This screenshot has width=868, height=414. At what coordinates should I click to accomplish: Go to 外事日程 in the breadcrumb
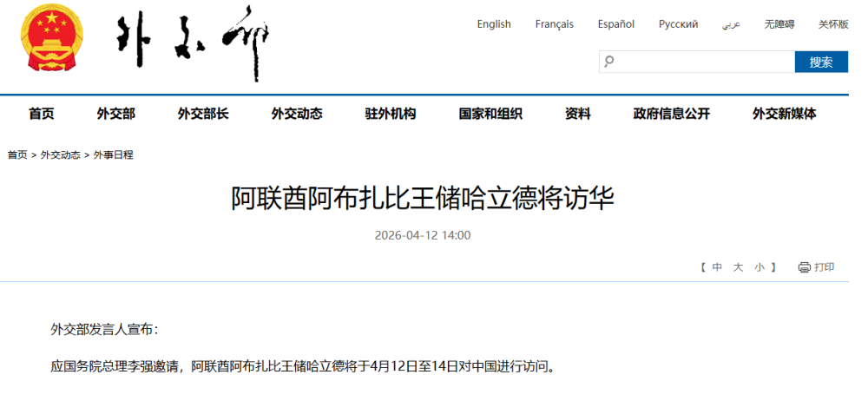point(114,154)
